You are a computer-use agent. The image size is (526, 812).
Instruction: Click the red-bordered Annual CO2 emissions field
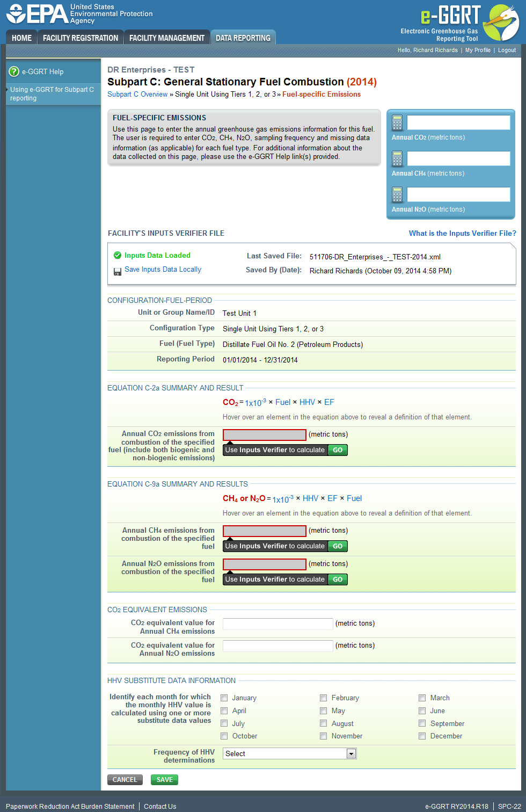coord(265,435)
